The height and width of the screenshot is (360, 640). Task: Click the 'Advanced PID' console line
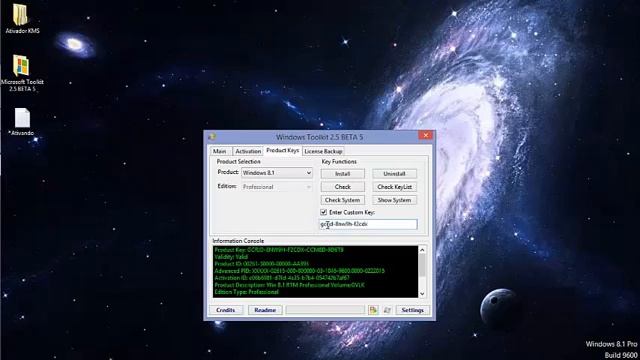[299, 271]
